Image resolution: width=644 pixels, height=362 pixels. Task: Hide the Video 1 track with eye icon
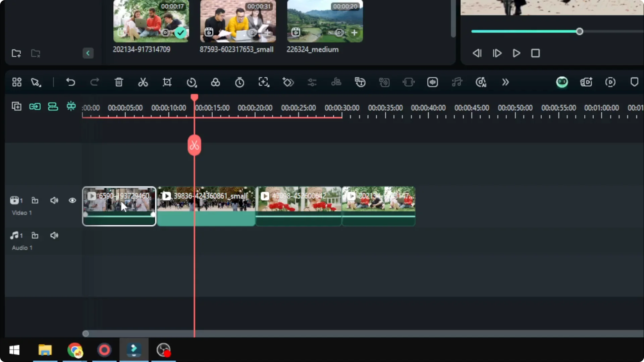72,200
